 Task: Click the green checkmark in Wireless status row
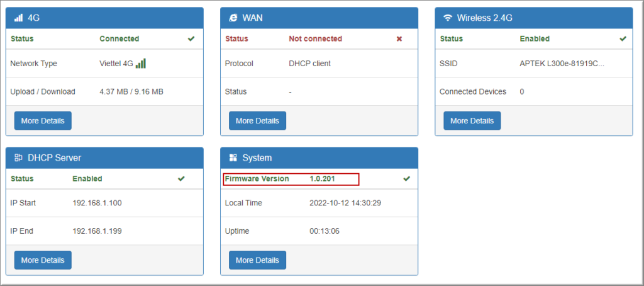tap(623, 39)
